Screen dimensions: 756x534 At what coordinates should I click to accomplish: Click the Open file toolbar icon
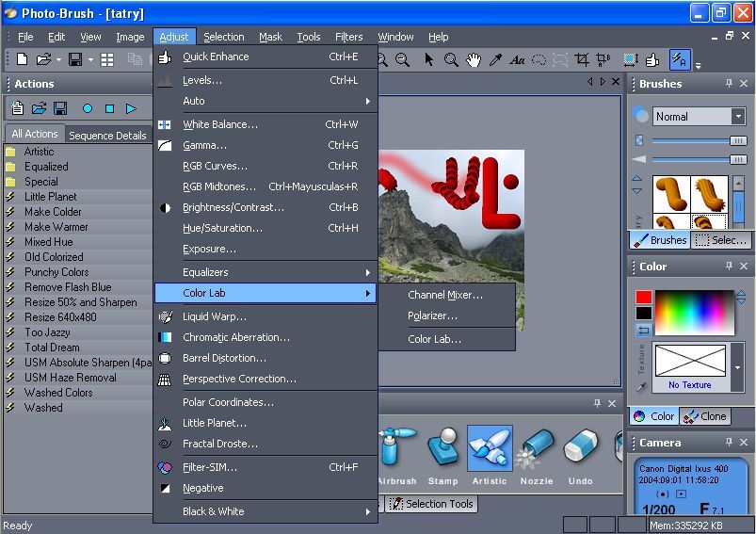pos(43,59)
